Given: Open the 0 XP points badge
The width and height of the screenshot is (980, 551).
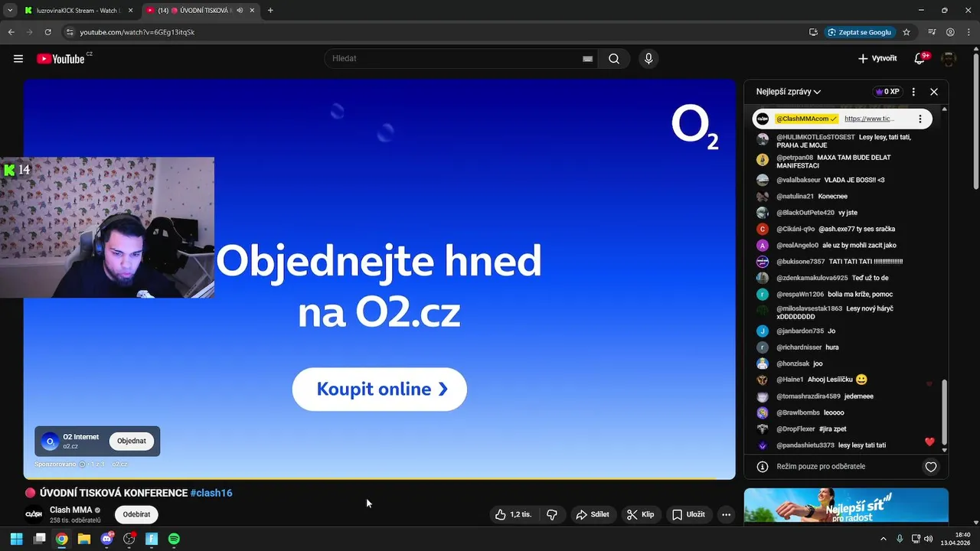Looking at the screenshot, I should 887,92.
